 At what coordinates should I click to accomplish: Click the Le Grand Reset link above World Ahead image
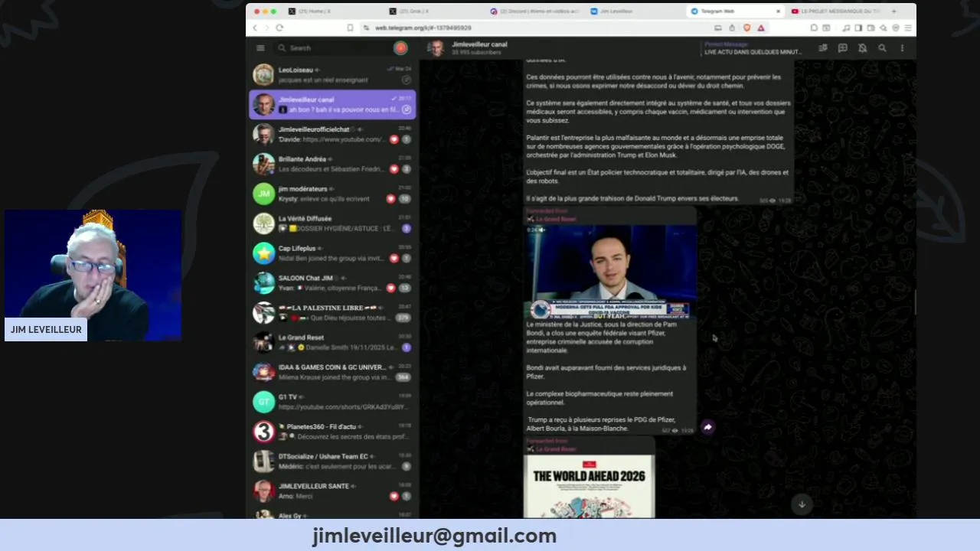pyautogui.click(x=556, y=449)
